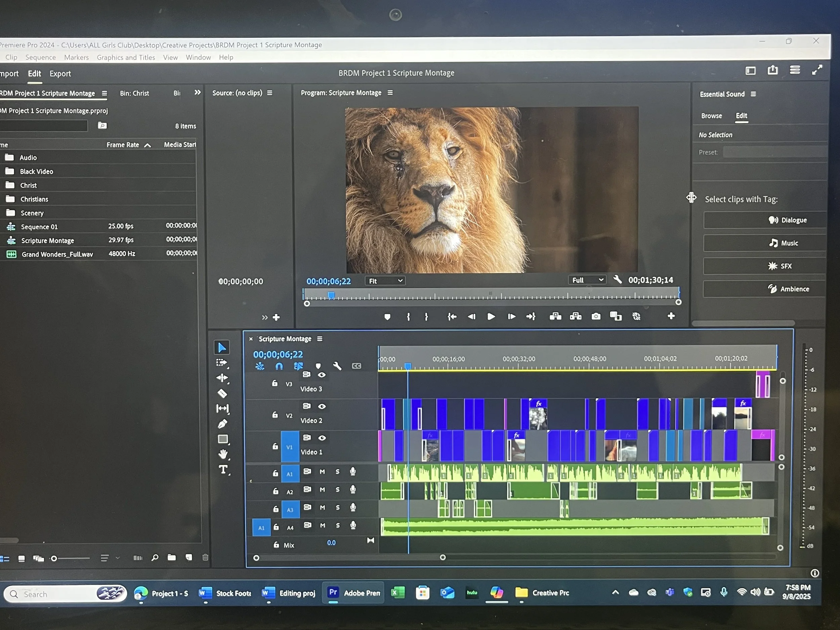
Task: Solo audio track A2
Action: coord(337,490)
